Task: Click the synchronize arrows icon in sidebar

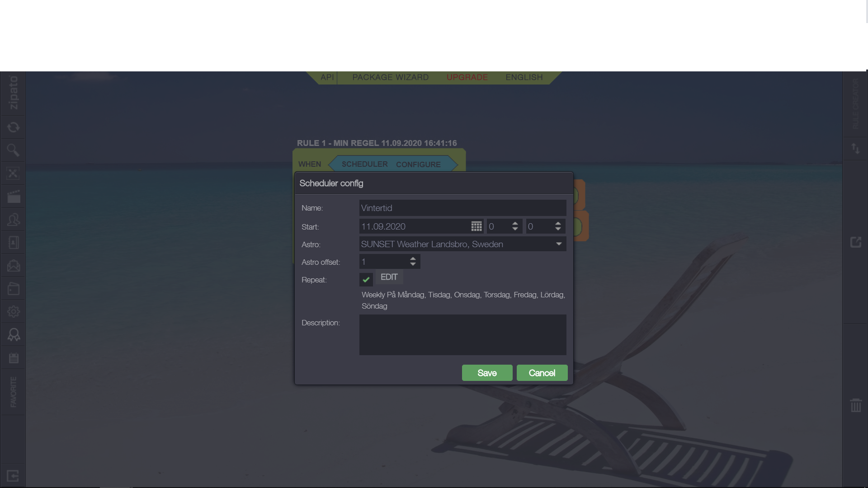Action: (13, 127)
